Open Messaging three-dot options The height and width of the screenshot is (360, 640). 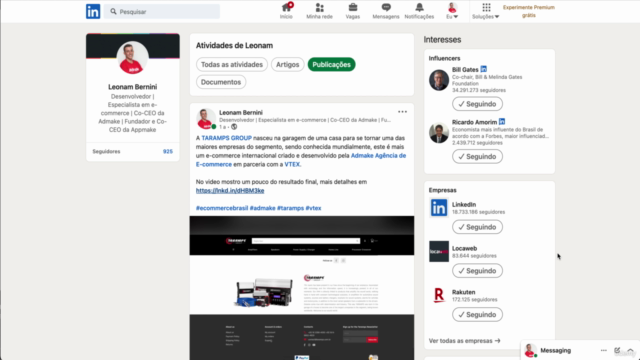click(x=604, y=350)
